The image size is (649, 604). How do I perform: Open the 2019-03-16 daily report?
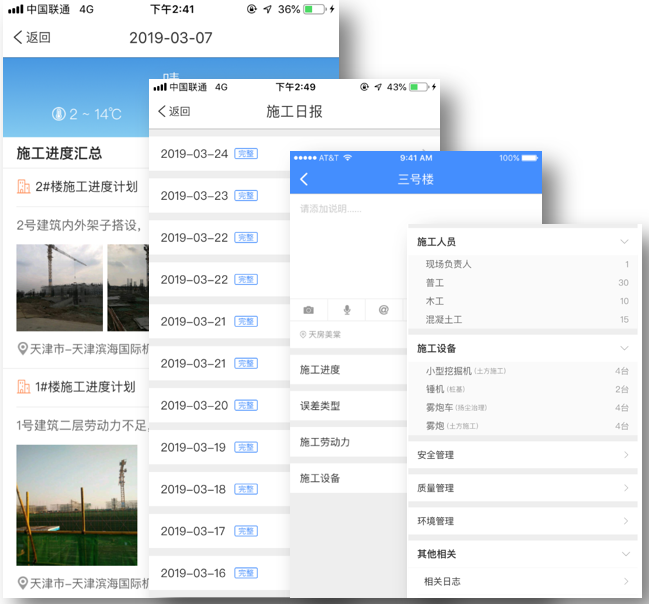pos(219,573)
